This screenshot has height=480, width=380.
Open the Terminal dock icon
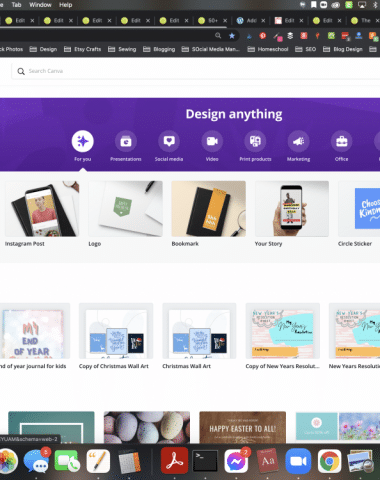(205, 461)
